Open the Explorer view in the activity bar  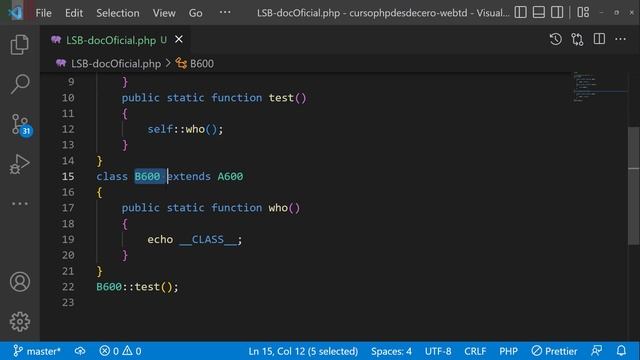[20, 44]
